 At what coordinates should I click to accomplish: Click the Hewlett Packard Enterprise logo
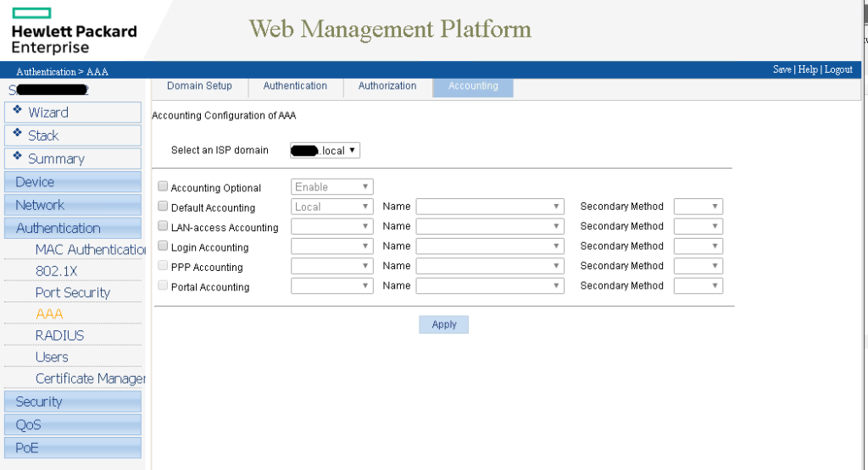click(x=73, y=32)
